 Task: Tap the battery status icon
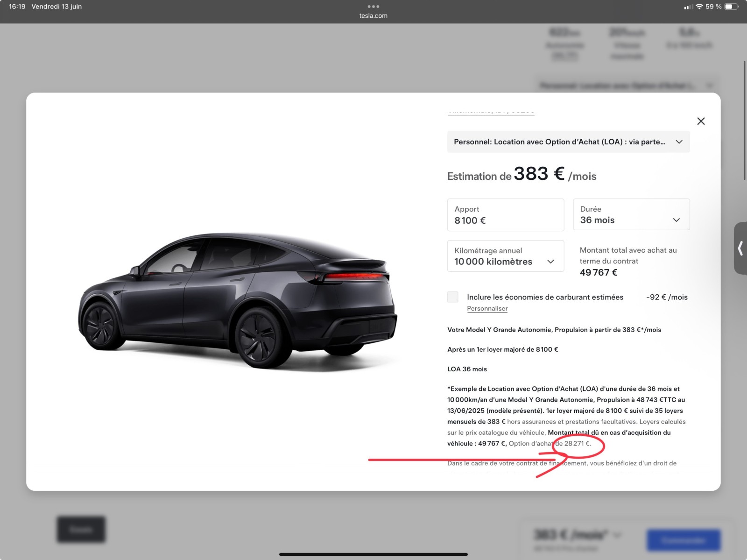point(732,7)
